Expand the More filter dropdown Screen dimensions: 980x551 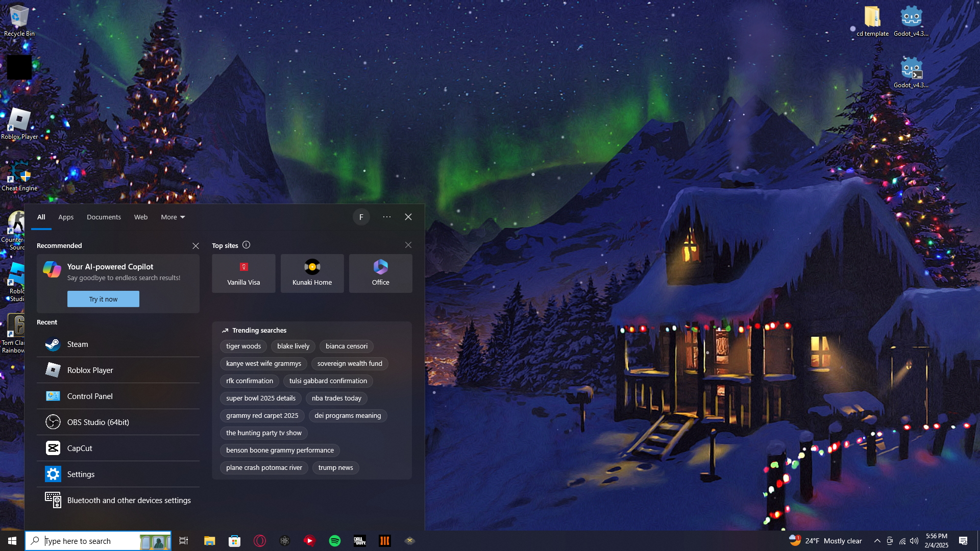click(x=173, y=217)
